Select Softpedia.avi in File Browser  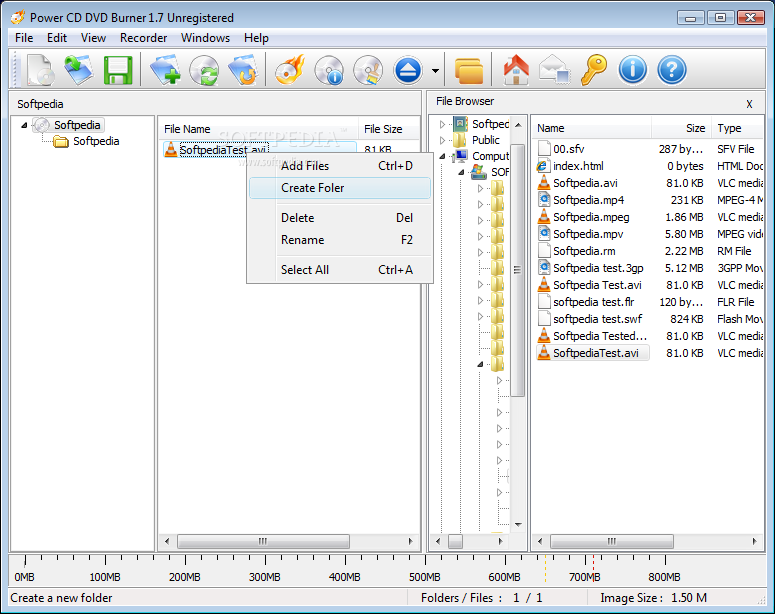pyautogui.click(x=585, y=183)
